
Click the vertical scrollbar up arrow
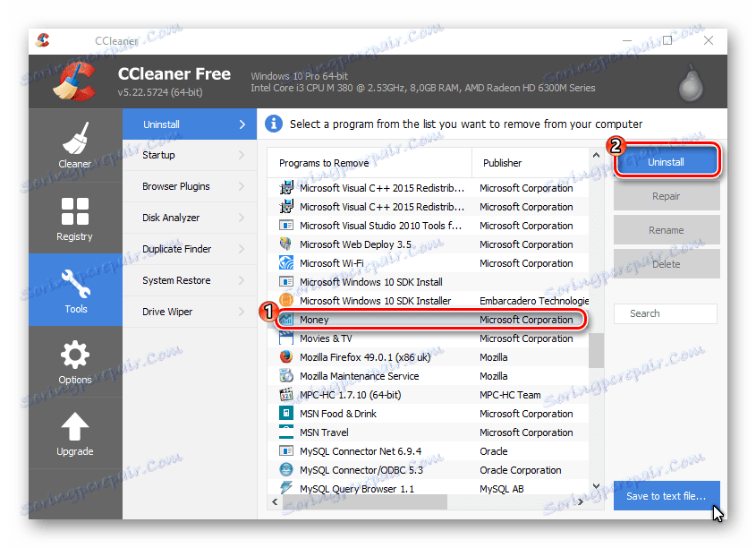pyautogui.click(x=596, y=155)
